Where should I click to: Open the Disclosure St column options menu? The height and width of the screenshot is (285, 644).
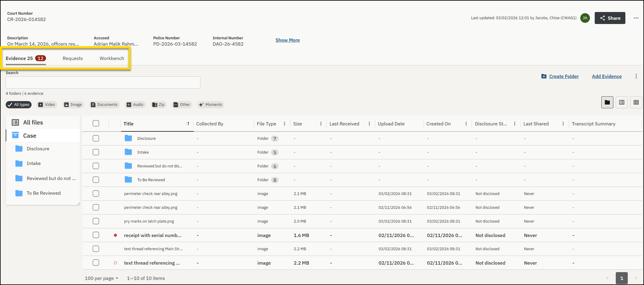point(514,123)
